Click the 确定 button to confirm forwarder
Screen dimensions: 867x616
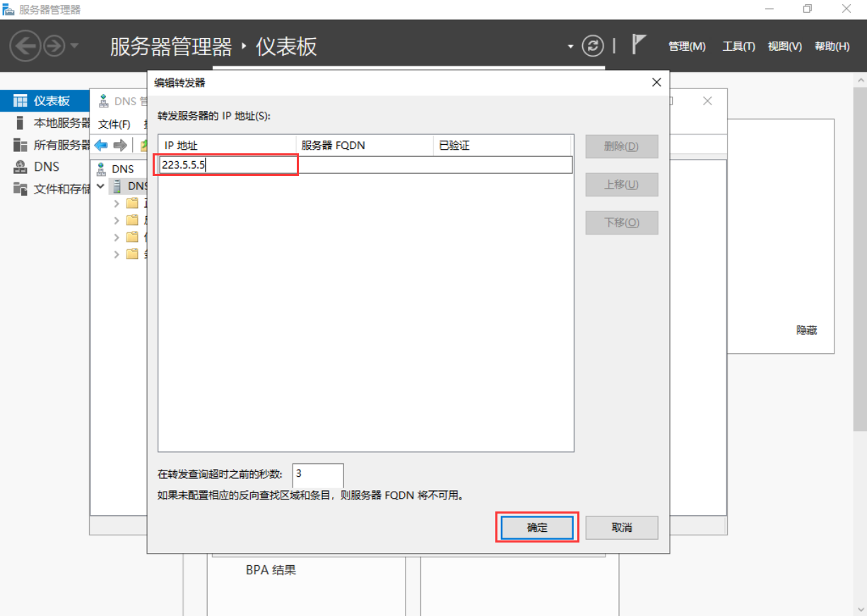(x=537, y=528)
